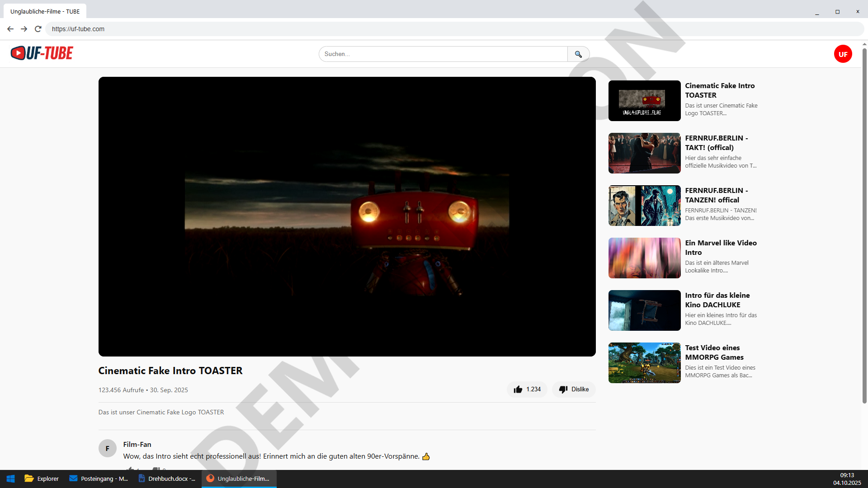Screen dimensions: 868x488
Task: Open Explorer from the taskbar
Action: click(41, 479)
